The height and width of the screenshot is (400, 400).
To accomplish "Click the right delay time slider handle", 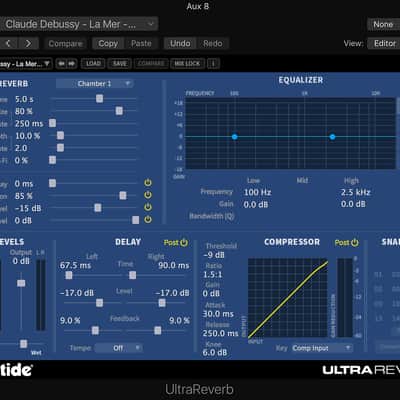I will pyautogui.click(x=132, y=275).
